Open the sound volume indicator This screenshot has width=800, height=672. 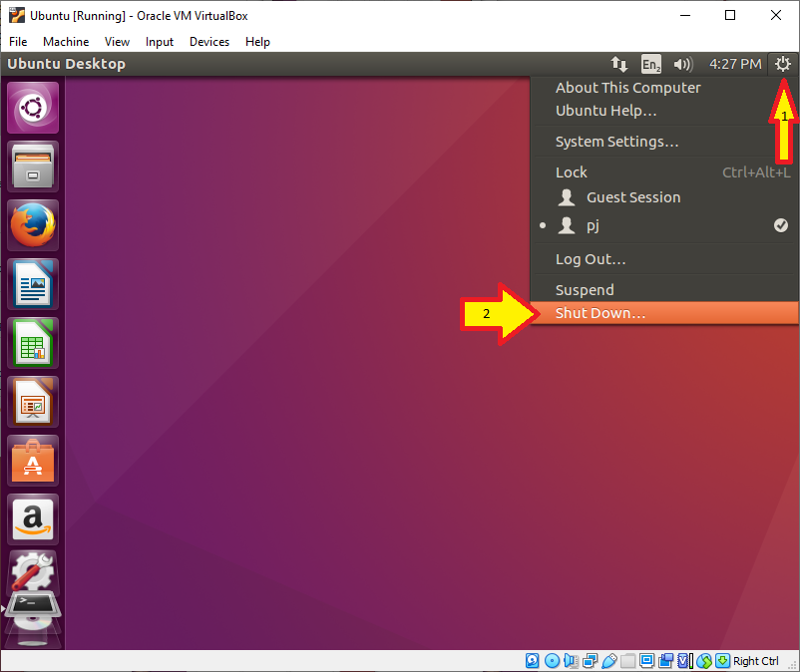[x=683, y=64]
